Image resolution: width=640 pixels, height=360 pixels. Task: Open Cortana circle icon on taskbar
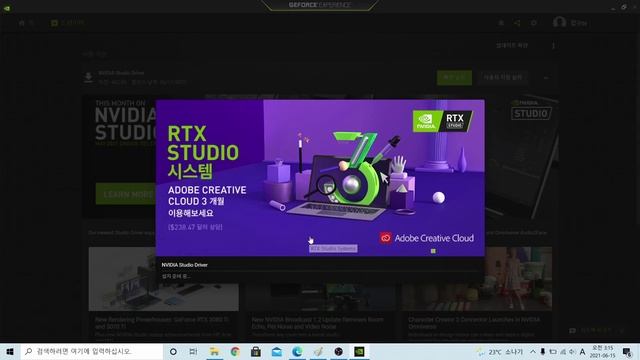[173, 351]
